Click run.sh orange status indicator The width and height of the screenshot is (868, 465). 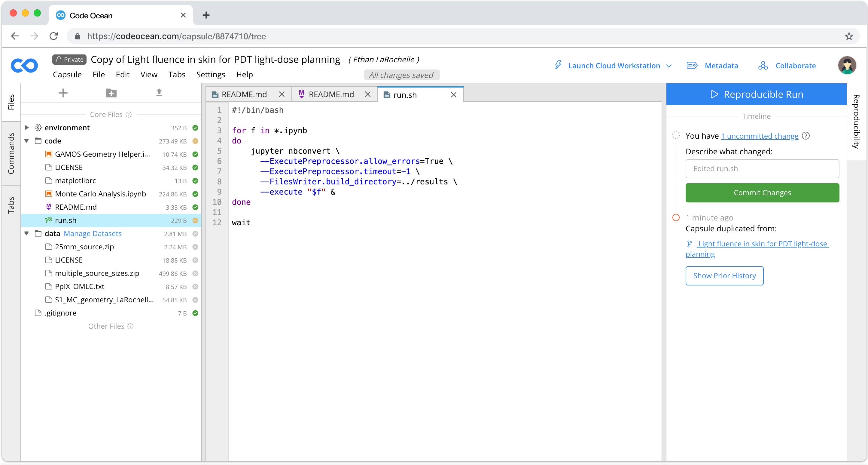pyautogui.click(x=195, y=220)
